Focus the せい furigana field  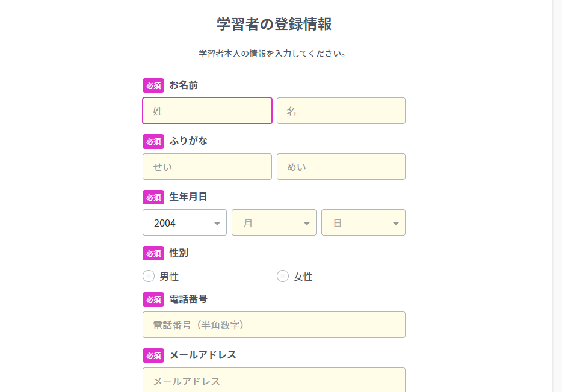207,167
